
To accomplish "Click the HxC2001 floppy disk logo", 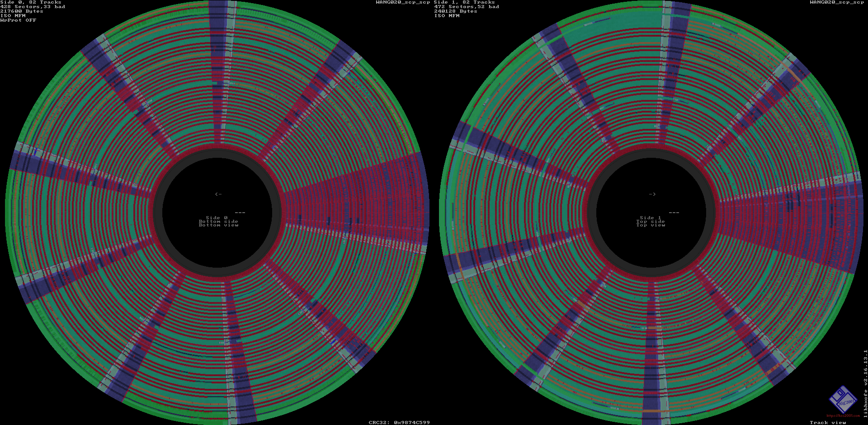I will [x=843, y=400].
